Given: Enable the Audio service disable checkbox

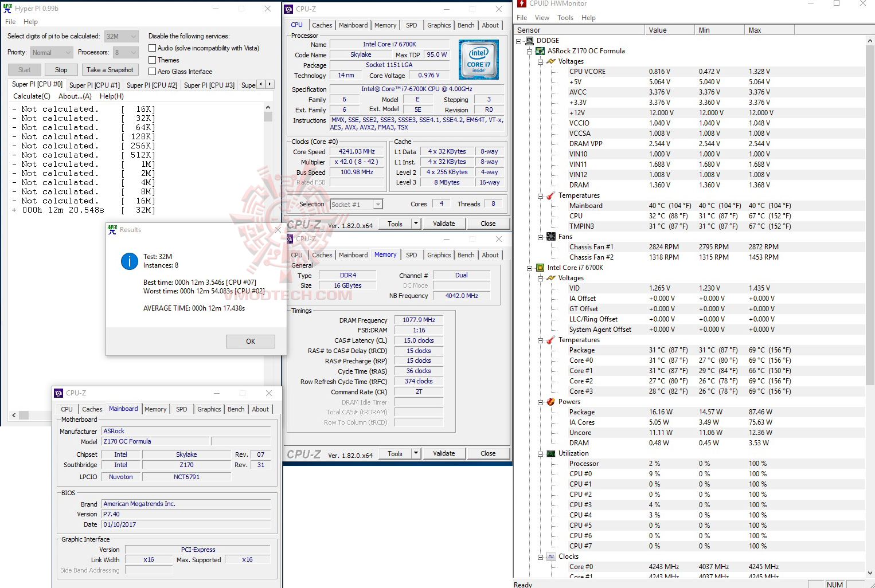Looking at the screenshot, I should pos(153,48).
